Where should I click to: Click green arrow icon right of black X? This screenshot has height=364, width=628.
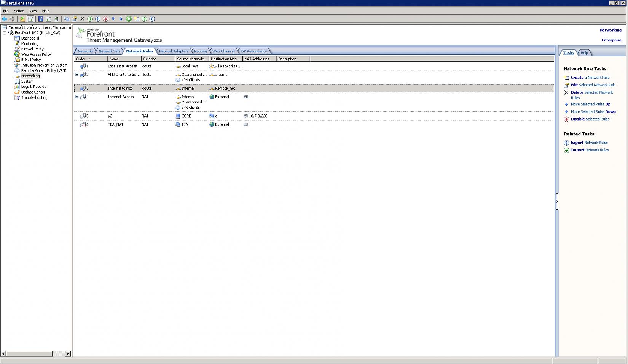pos(90,19)
